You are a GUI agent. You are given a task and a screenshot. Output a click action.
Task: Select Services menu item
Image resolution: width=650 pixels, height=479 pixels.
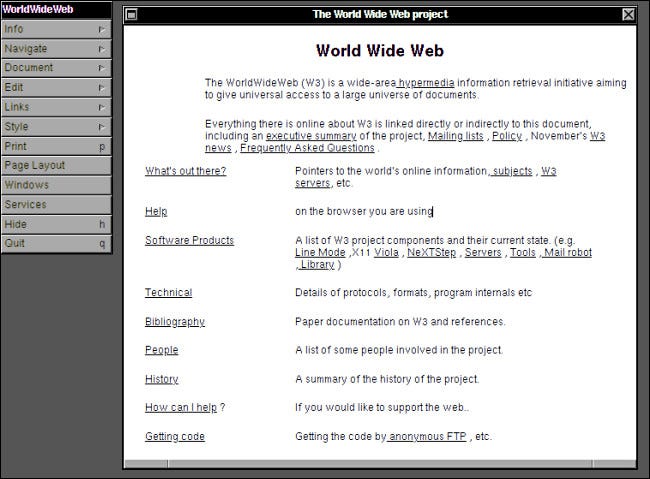(56, 204)
